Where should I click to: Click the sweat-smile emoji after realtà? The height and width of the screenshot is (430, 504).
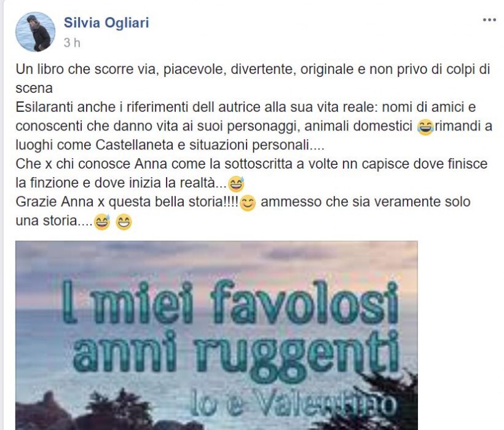click(236, 184)
